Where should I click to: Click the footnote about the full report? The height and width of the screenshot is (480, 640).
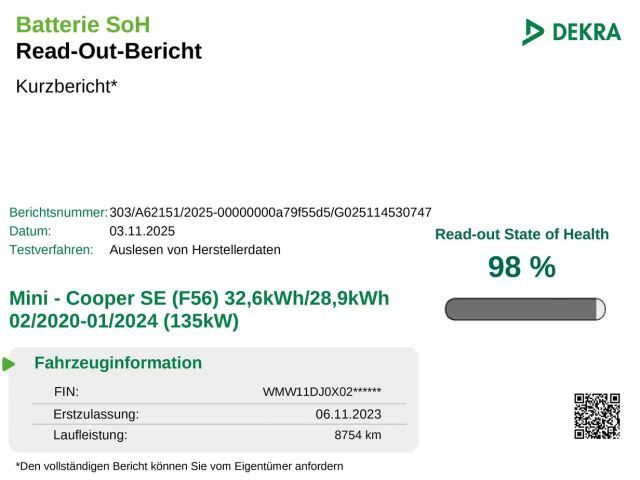tap(180, 466)
